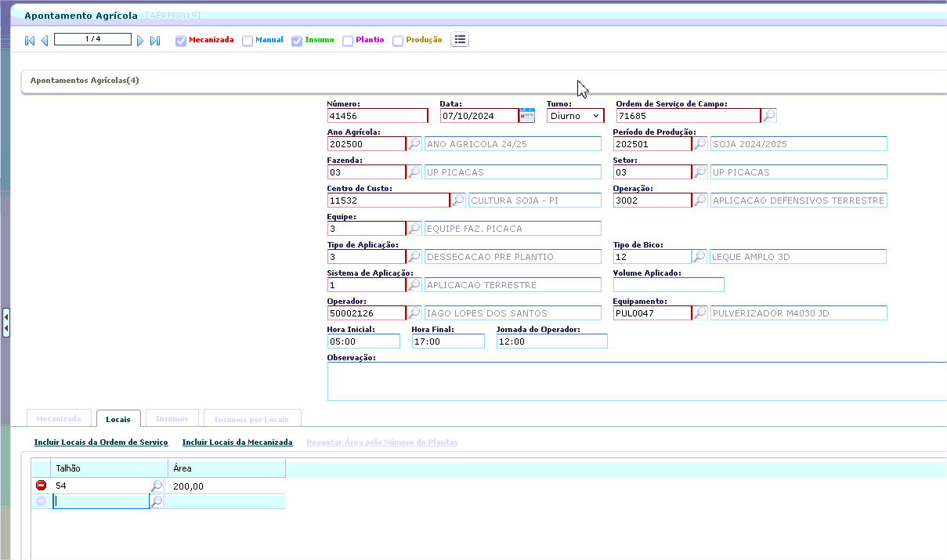Click the Hora Inicial field 05:00
947x560 pixels.
click(363, 341)
